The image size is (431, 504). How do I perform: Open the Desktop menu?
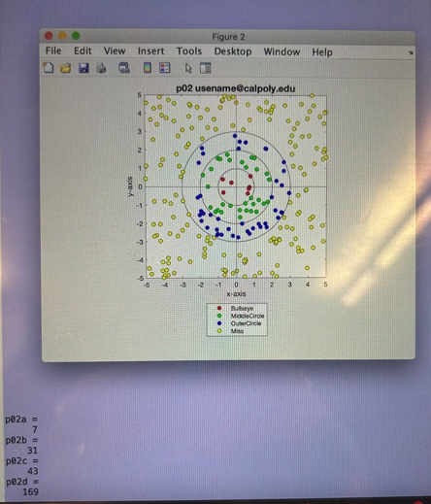click(x=233, y=51)
